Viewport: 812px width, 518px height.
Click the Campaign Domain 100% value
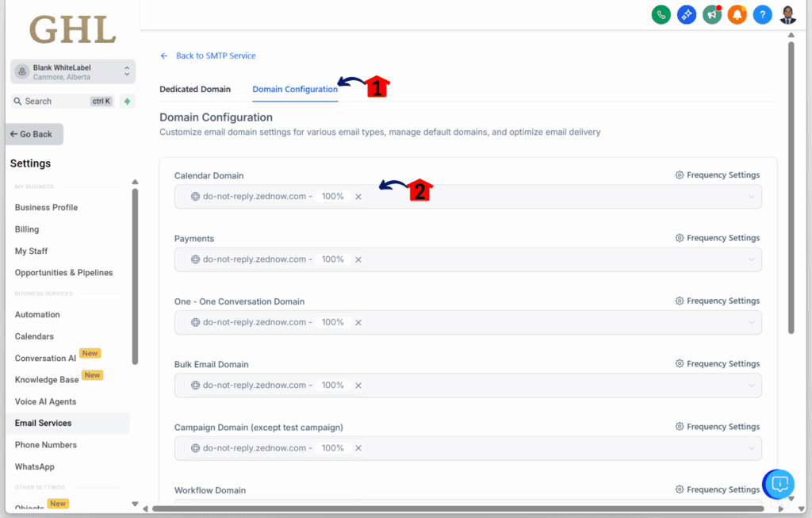[x=332, y=448]
